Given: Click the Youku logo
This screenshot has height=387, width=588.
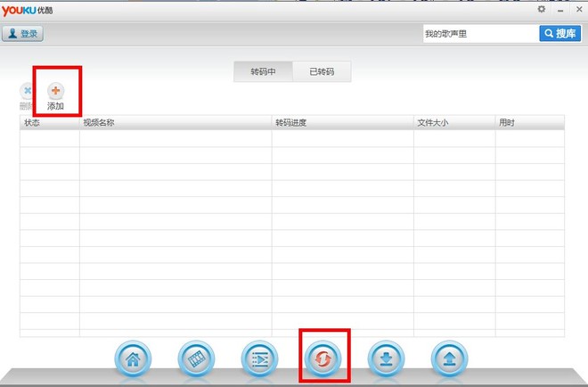Looking at the screenshot, I should pyautogui.click(x=27, y=10).
